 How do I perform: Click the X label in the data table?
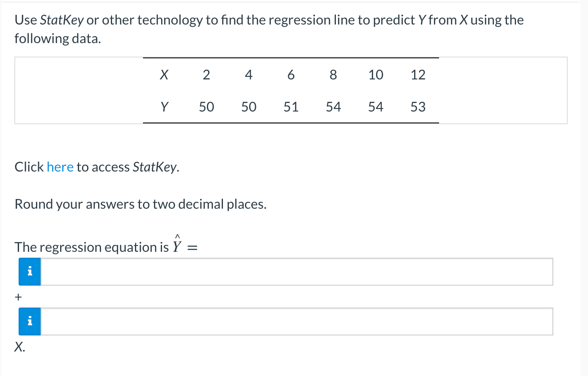[x=164, y=75]
